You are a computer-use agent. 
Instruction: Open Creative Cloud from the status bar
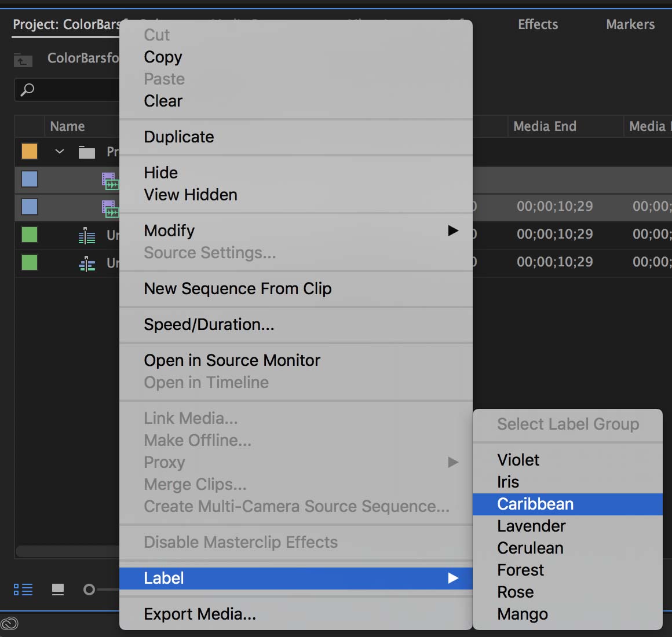(x=9, y=624)
